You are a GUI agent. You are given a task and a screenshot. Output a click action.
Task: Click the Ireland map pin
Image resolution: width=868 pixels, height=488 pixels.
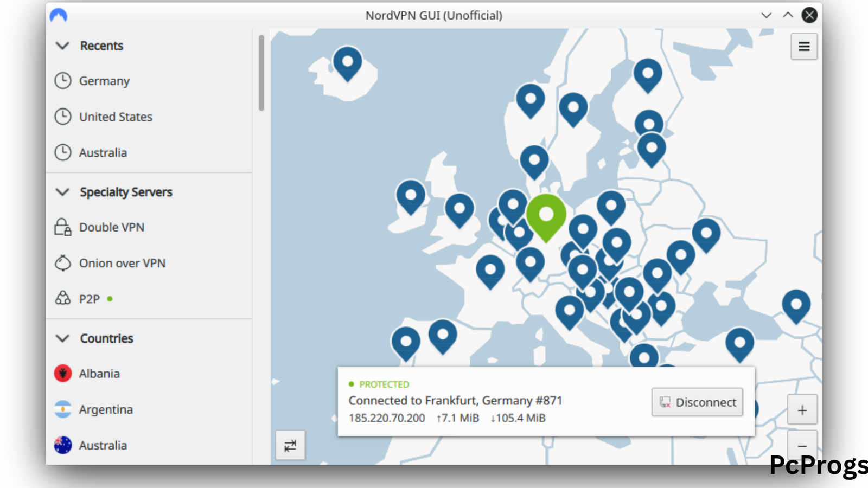(x=411, y=197)
